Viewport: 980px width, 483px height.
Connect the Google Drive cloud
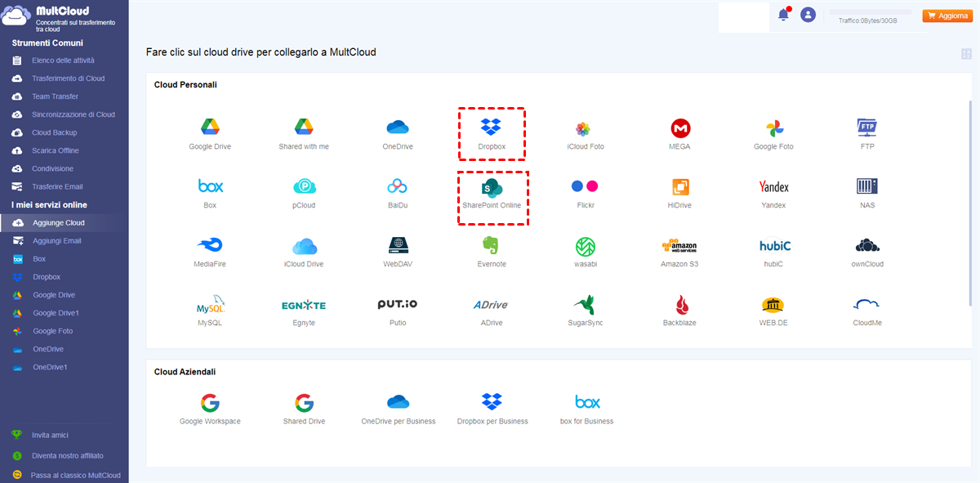(x=210, y=127)
